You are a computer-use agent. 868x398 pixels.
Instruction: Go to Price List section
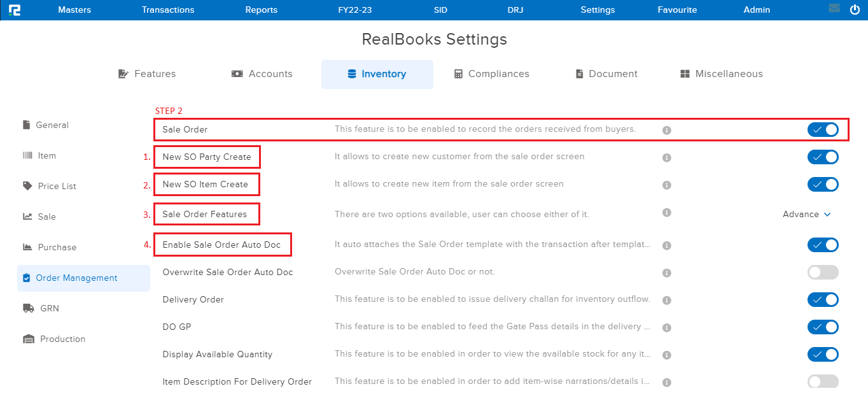pyautogui.click(x=57, y=186)
